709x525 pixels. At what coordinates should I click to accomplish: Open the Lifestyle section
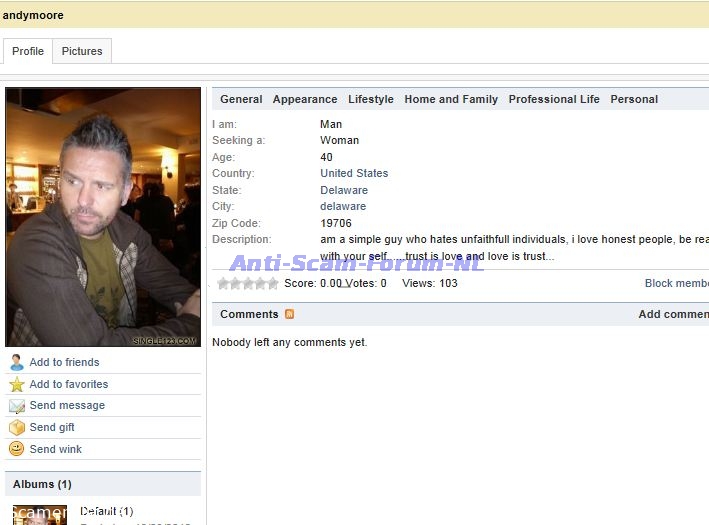[371, 99]
